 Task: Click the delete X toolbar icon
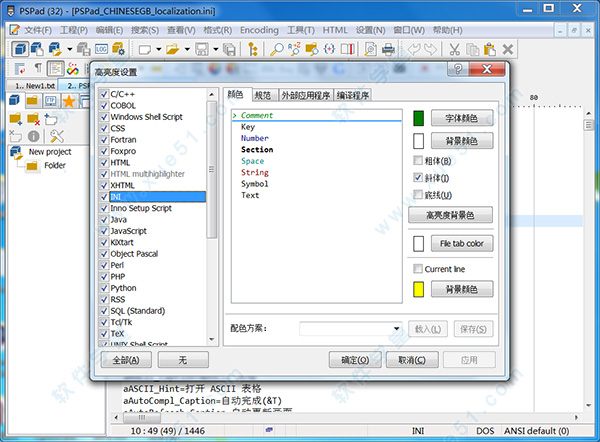coord(508,49)
